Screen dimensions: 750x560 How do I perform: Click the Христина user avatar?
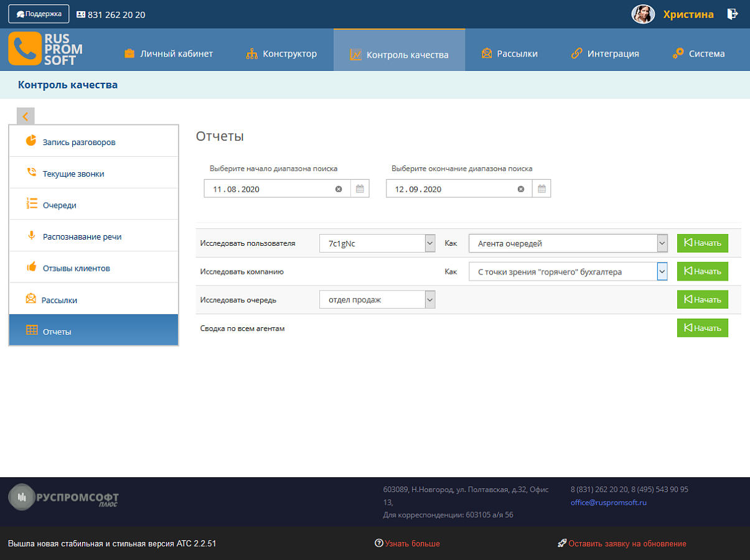(x=643, y=14)
